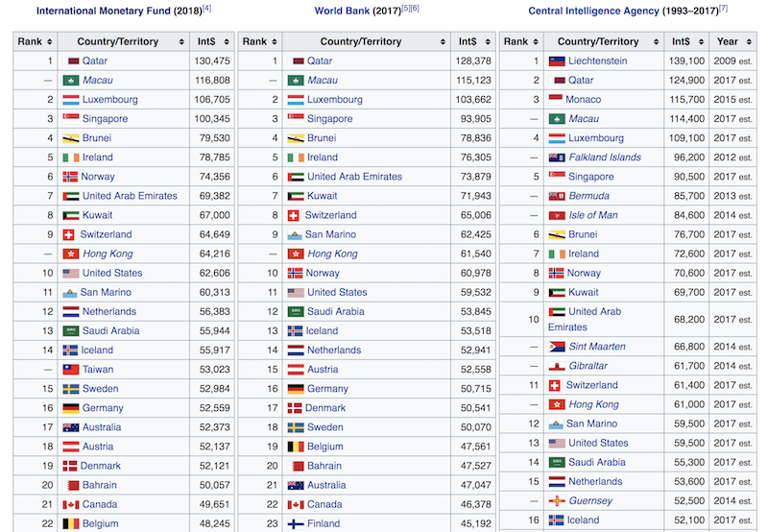Click Luxembourg flag in IMF table

pos(71,100)
